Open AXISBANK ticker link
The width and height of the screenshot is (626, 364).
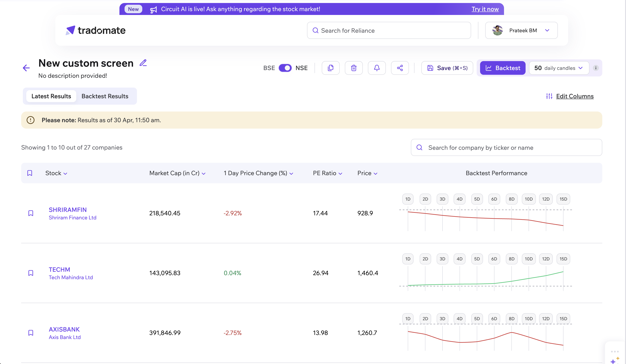tap(64, 329)
